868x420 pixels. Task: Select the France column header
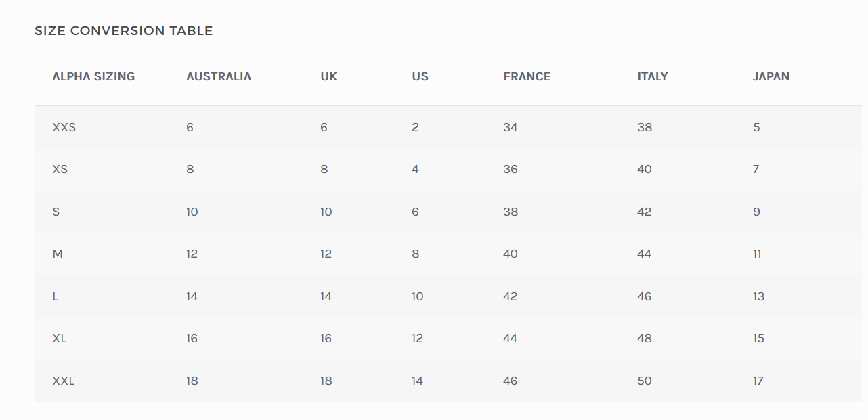[x=527, y=77]
